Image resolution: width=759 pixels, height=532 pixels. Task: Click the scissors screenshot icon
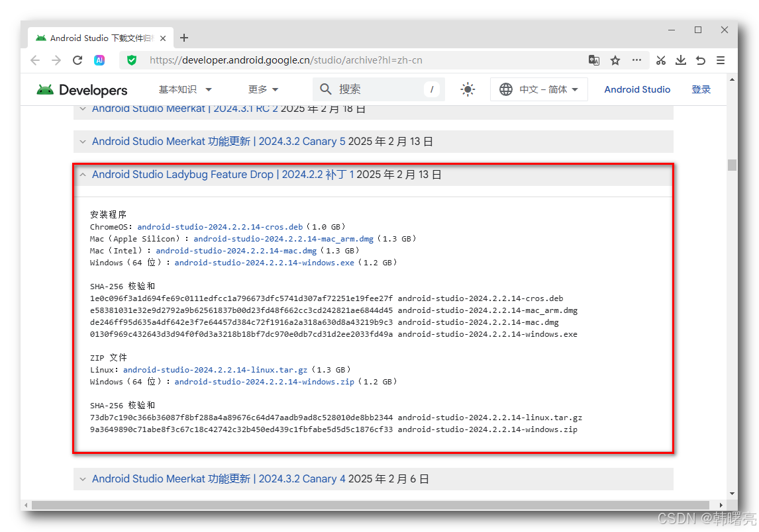point(661,60)
